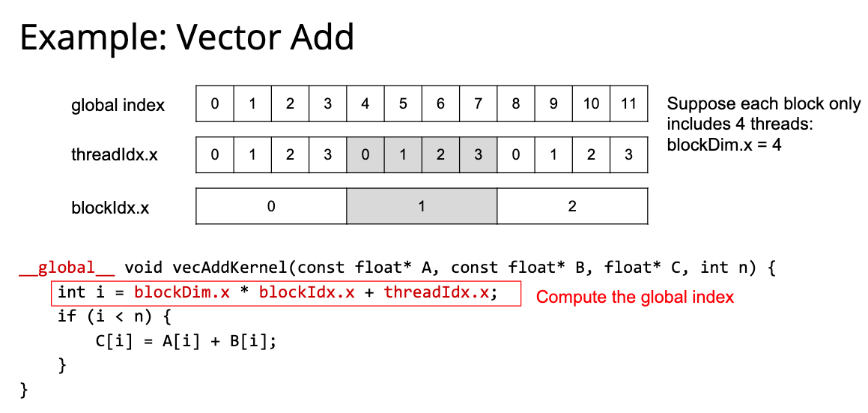Click blockIdx.x cell 2

coord(572,206)
